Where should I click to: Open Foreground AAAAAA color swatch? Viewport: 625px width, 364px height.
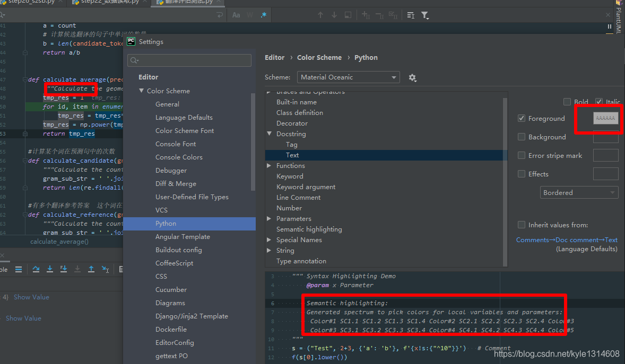click(x=605, y=118)
